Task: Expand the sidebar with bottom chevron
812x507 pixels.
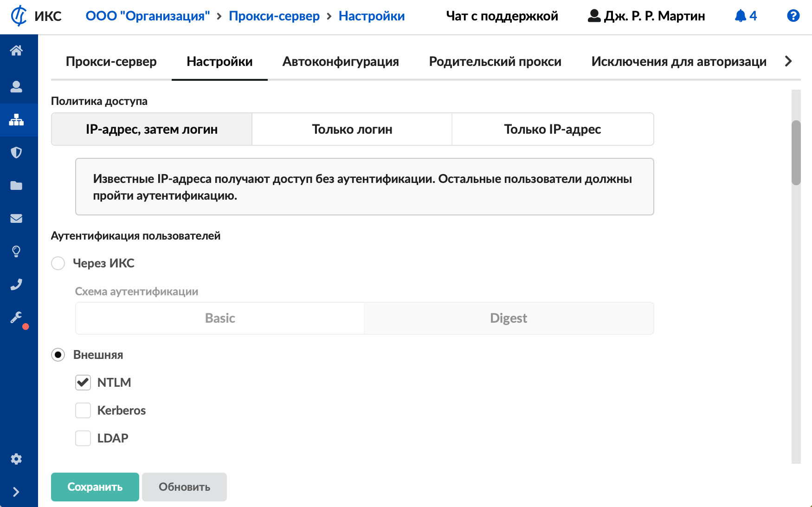Action: [16, 492]
